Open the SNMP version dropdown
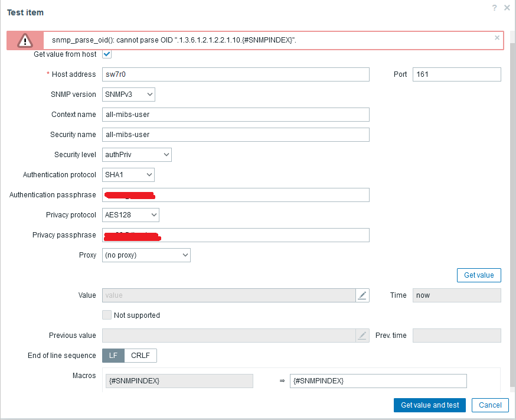516x420 pixels. coord(129,95)
